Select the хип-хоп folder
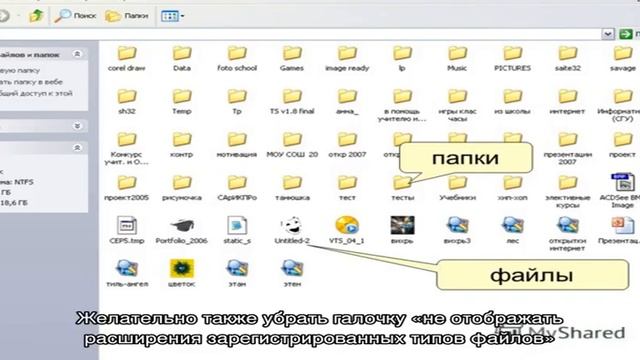640x360 pixels. [x=512, y=188]
